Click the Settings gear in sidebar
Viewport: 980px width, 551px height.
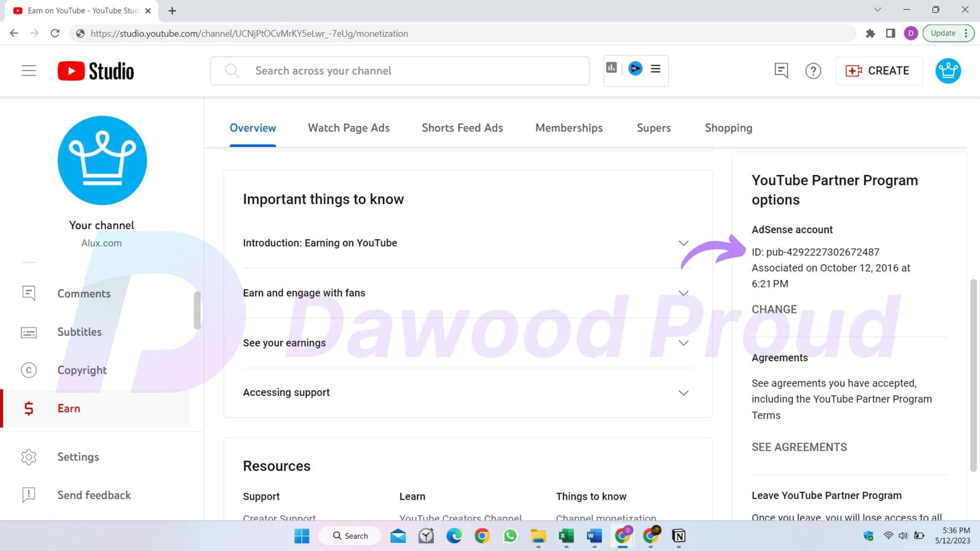pyautogui.click(x=78, y=457)
